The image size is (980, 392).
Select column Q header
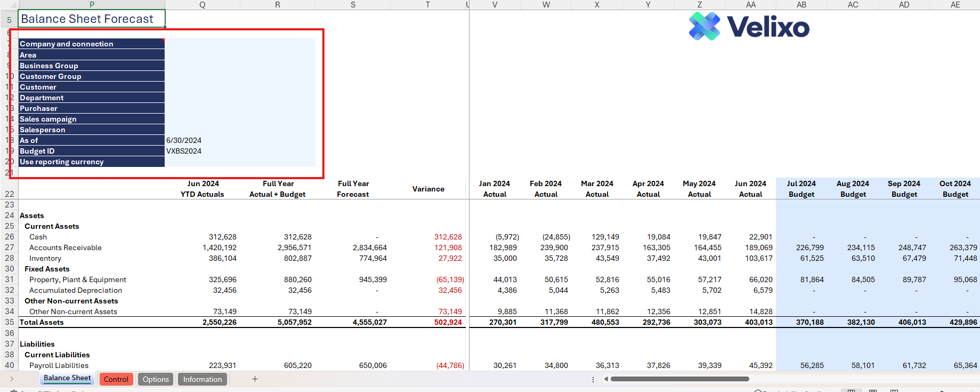203,5
